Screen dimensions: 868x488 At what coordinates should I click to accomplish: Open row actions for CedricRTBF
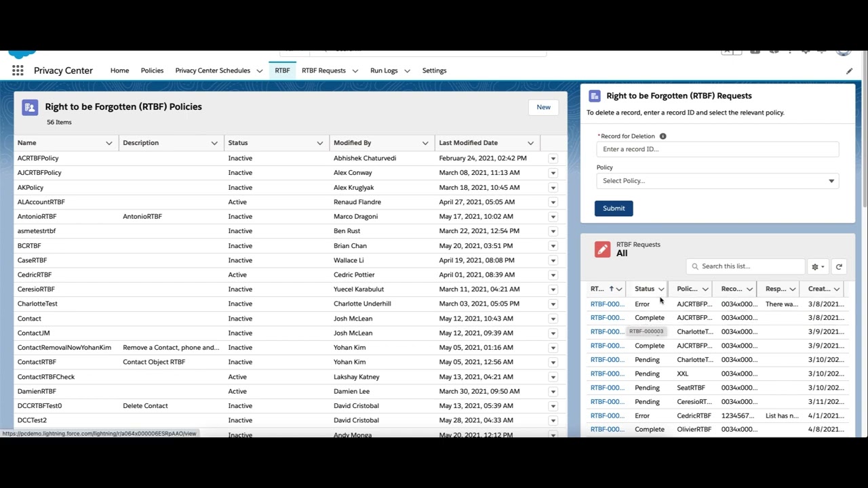553,275
